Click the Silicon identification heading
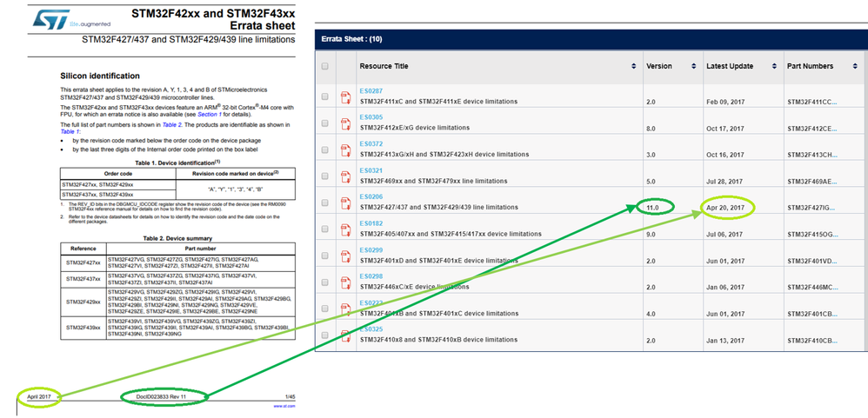The image size is (868, 418). coord(100,76)
